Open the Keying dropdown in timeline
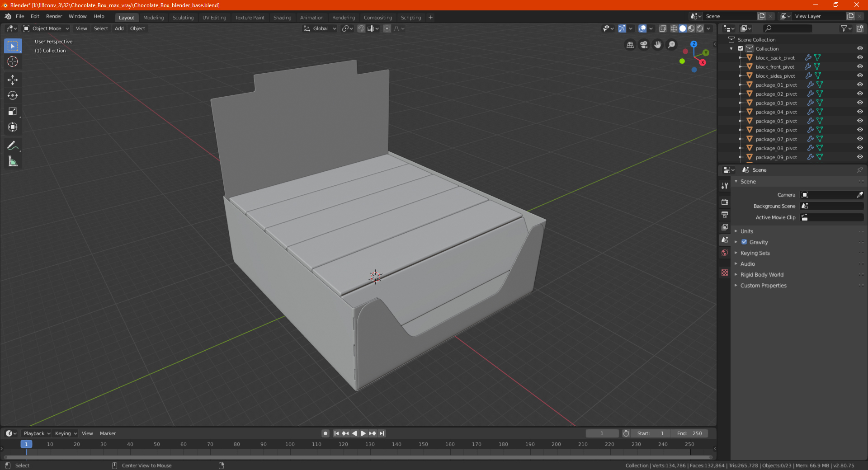Screen dimensions: 868x470 (66, 433)
